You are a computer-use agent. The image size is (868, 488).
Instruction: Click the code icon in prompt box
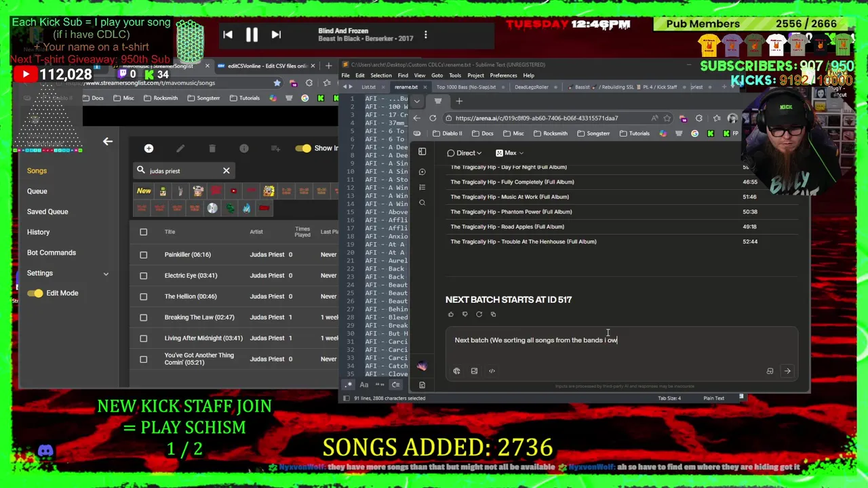point(492,371)
